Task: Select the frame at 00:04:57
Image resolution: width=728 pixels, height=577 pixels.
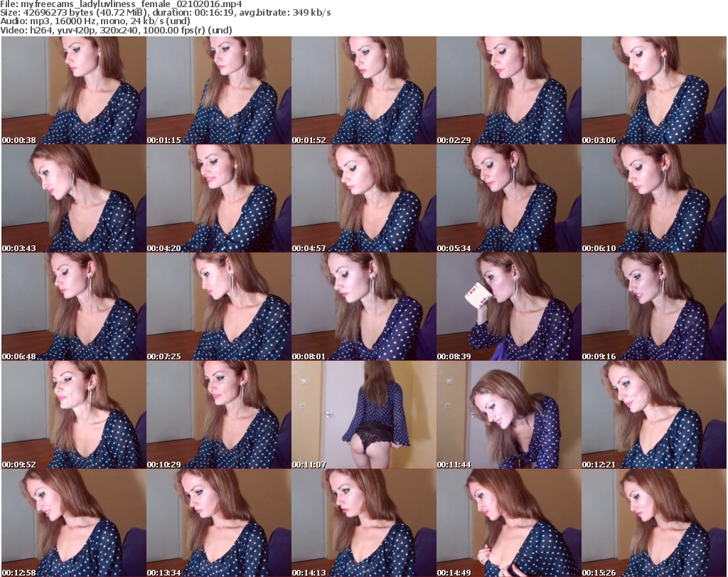Action: coord(364,198)
